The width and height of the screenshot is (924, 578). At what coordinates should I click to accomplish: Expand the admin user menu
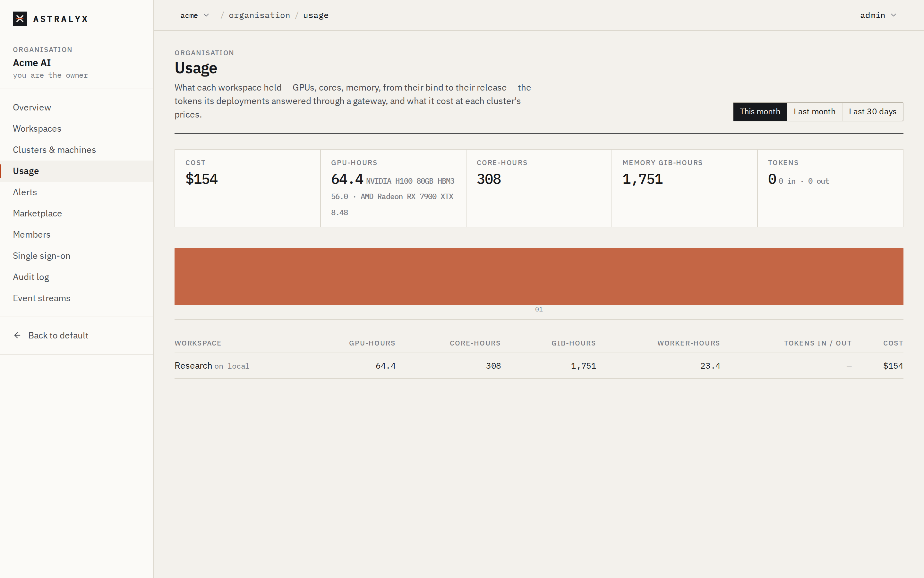(878, 15)
